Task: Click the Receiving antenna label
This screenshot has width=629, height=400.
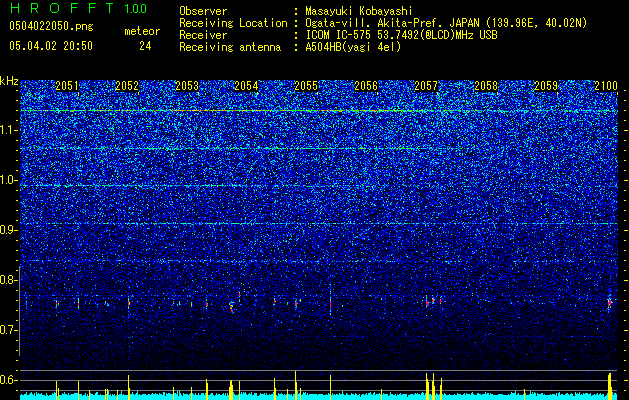Action: [x=230, y=47]
